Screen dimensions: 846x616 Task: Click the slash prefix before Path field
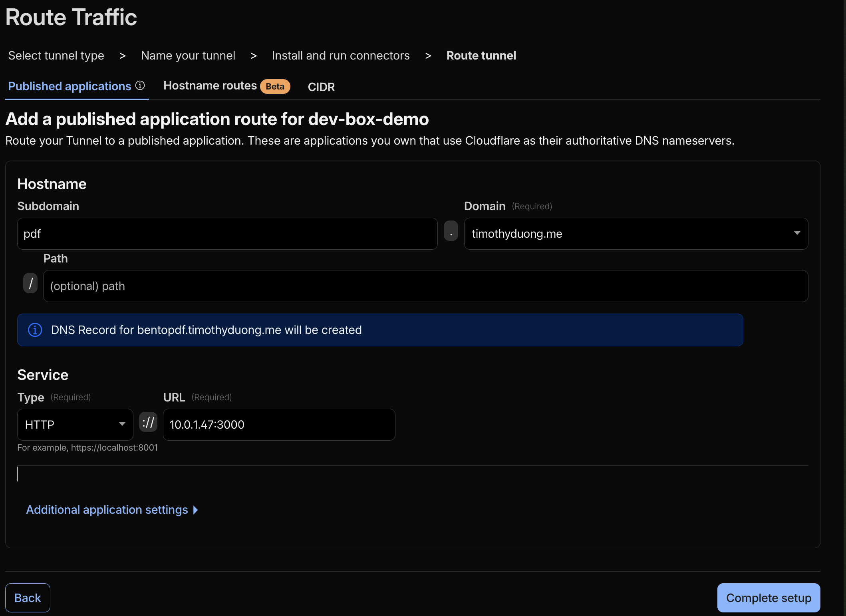(x=30, y=284)
